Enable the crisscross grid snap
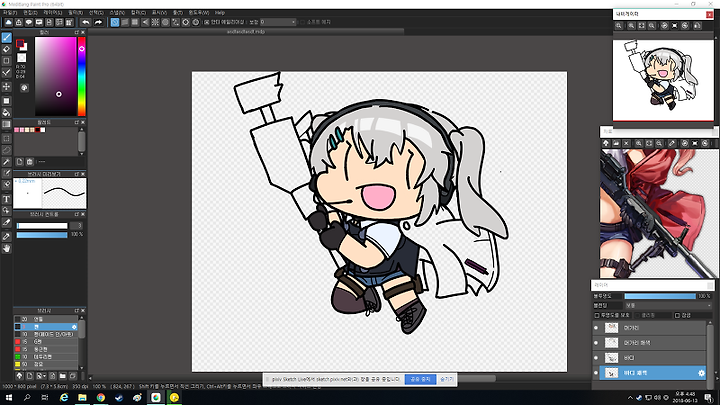 [135, 22]
